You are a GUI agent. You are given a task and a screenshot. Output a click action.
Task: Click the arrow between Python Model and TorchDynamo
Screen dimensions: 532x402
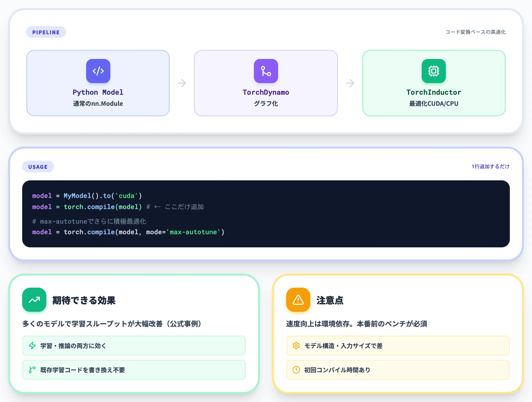tap(182, 83)
